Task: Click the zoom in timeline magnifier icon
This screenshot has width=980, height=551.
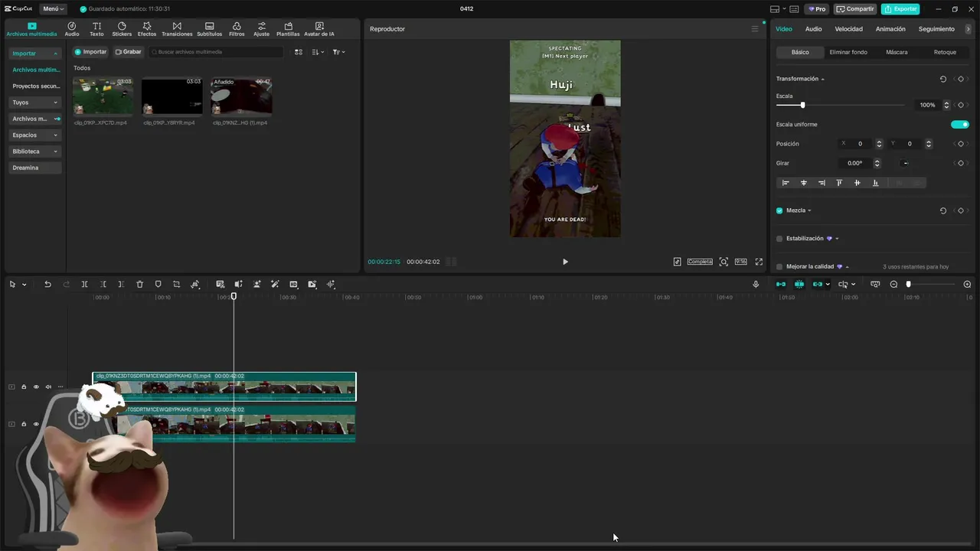Action: click(x=967, y=284)
